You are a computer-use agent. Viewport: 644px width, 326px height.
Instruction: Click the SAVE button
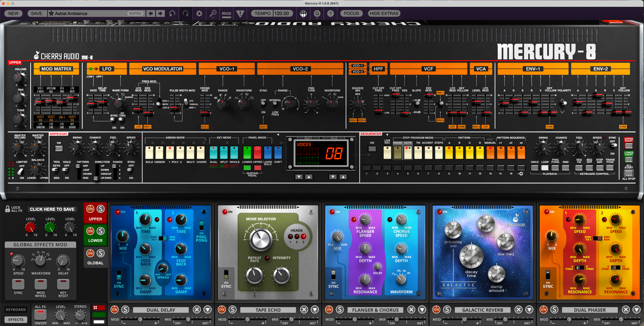(x=37, y=13)
